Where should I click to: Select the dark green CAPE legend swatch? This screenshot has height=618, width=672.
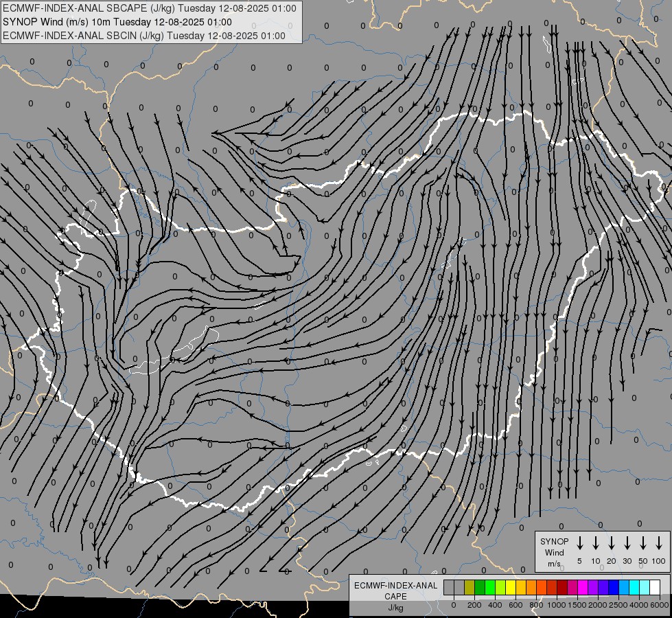pos(480,587)
